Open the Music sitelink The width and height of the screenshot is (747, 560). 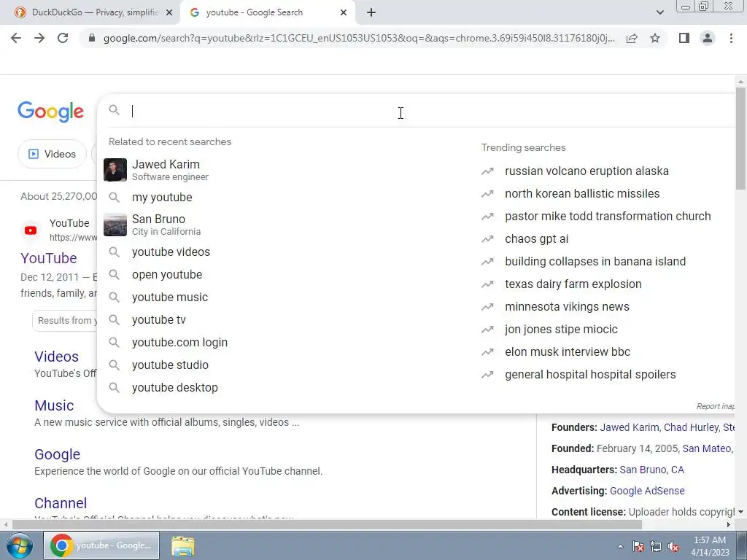[54, 405]
